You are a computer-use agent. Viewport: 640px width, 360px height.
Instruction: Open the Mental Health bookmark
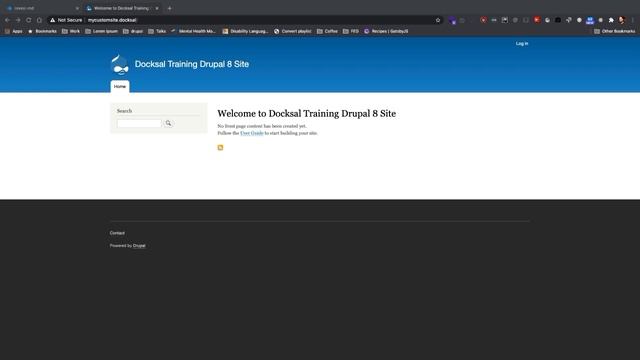coord(193,31)
